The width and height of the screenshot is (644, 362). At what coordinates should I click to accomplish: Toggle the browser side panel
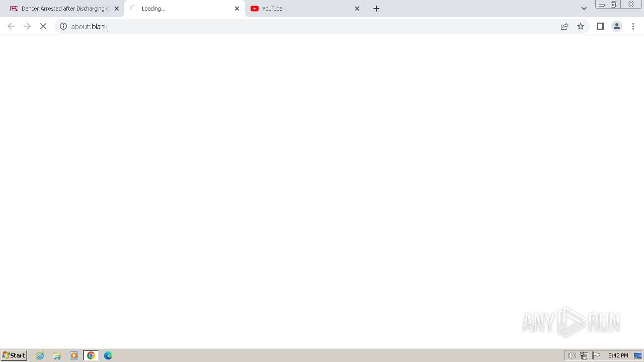pos(601,26)
